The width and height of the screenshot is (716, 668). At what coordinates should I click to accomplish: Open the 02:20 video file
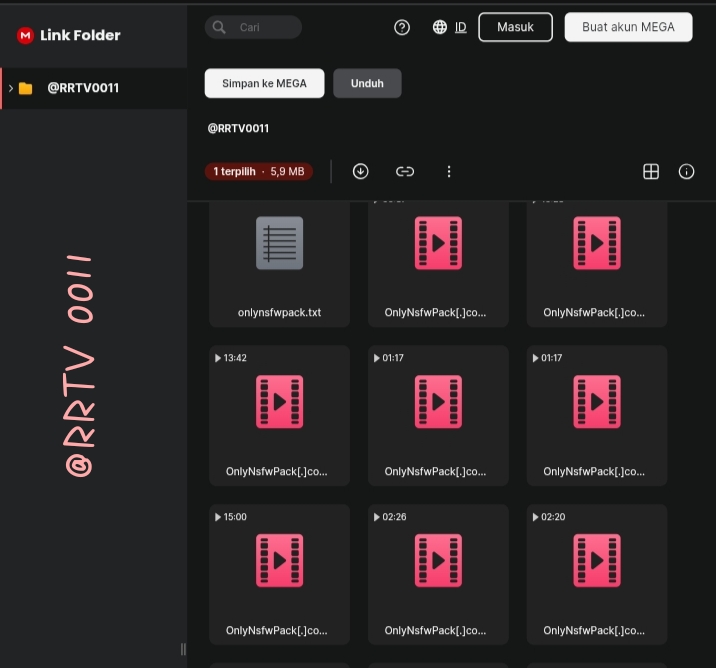coord(597,574)
